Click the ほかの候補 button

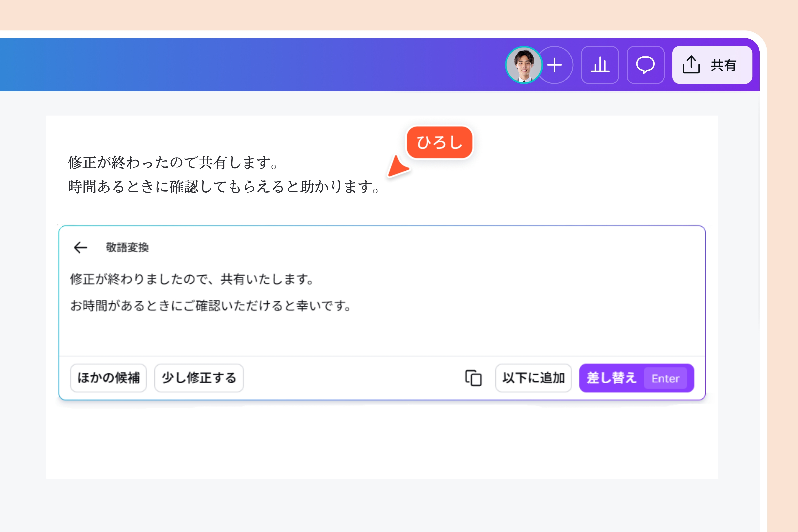pos(108,378)
